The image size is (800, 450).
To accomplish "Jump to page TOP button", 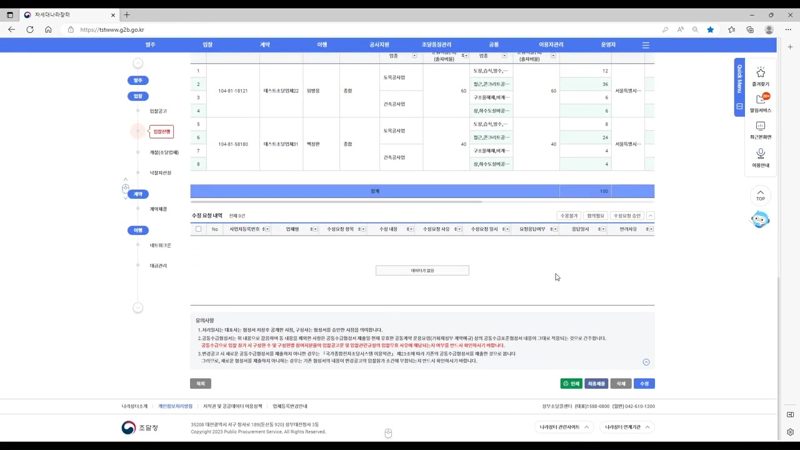I will 760,195.
